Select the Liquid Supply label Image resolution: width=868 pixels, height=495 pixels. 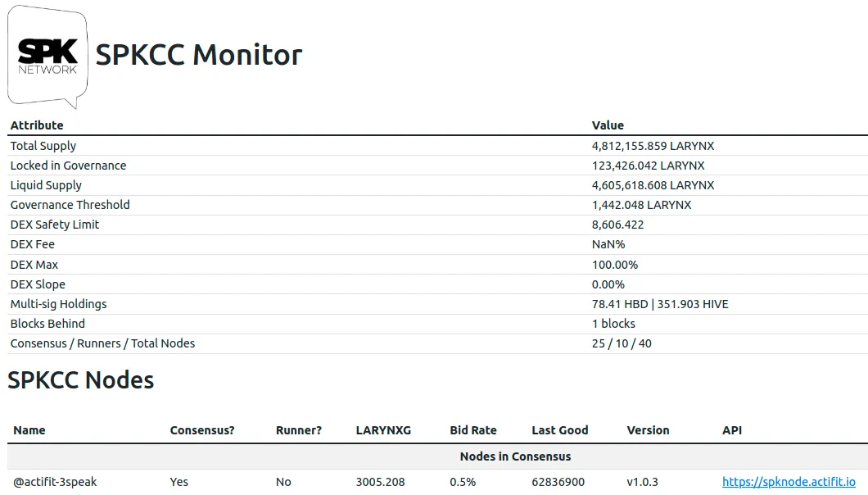tap(46, 185)
